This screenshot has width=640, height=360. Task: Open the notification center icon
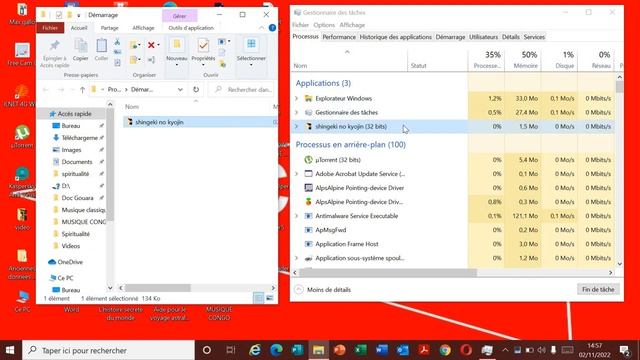624,350
